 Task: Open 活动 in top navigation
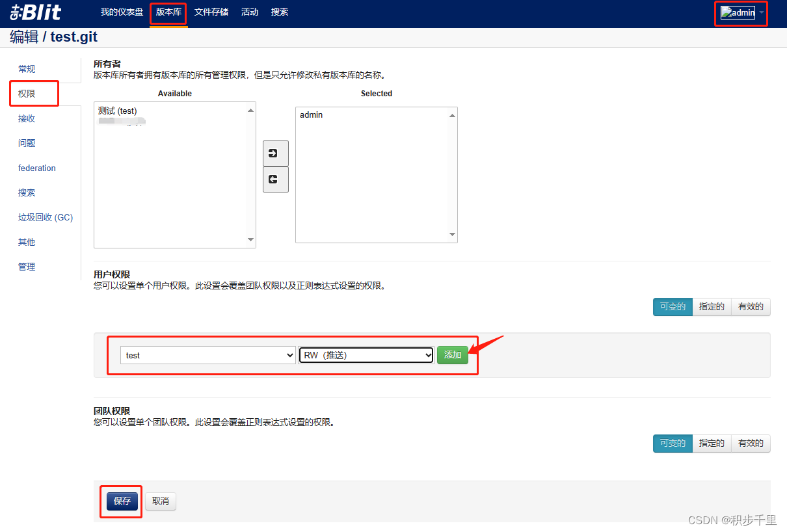coord(250,12)
